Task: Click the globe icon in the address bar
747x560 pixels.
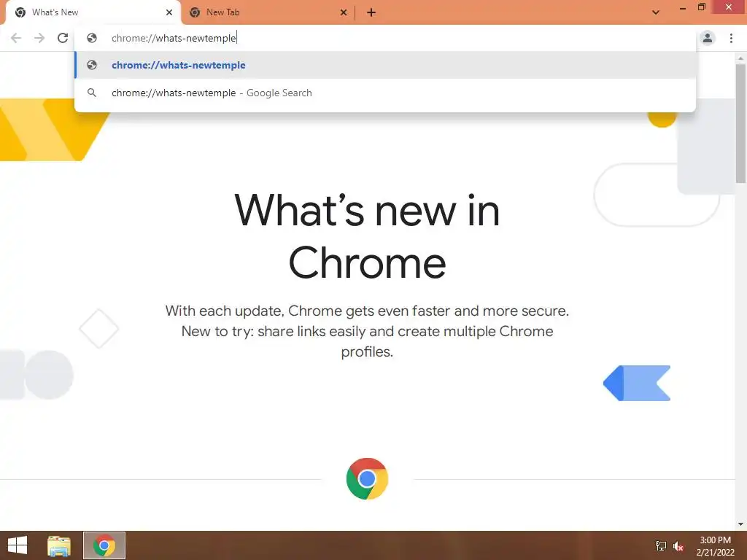Action: coord(92,38)
